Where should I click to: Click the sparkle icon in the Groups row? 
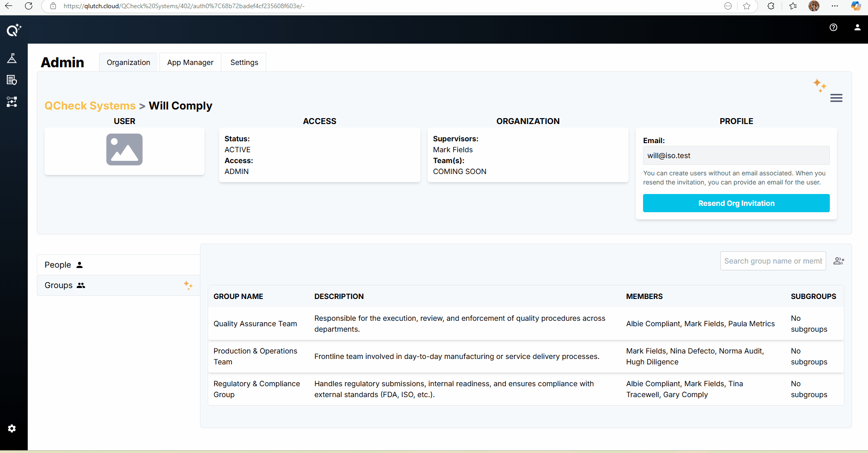[188, 285]
